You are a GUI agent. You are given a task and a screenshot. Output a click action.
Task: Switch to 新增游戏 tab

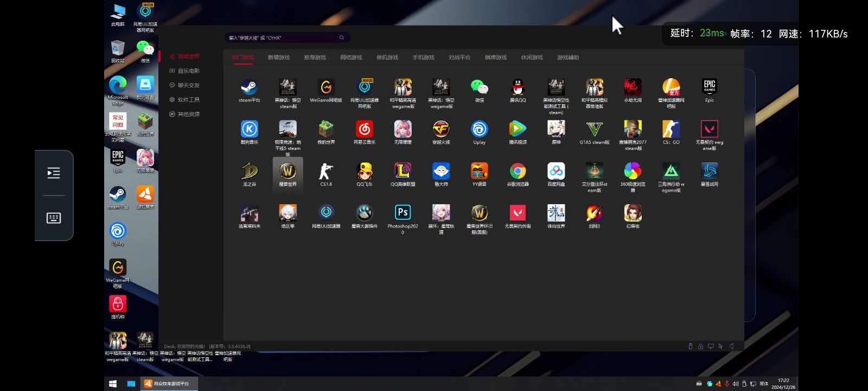pyautogui.click(x=279, y=58)
